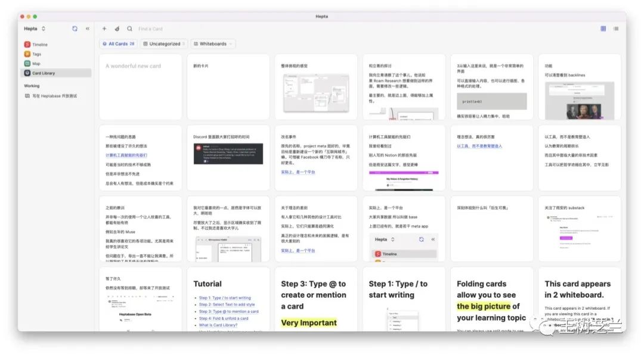Open the 'Folding cards allow you to see' card
The image size is (644, 355).
[x=492, y=300]
